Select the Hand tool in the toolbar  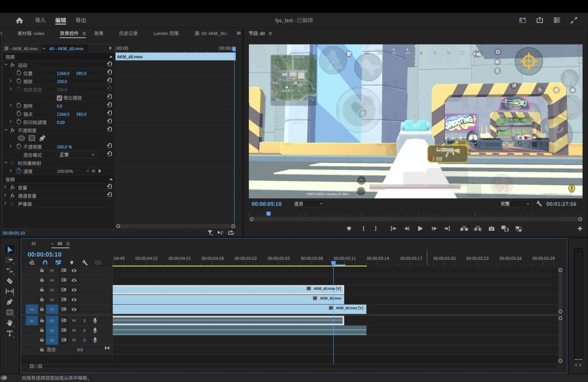pyautogui.click(x=9, y=323)
